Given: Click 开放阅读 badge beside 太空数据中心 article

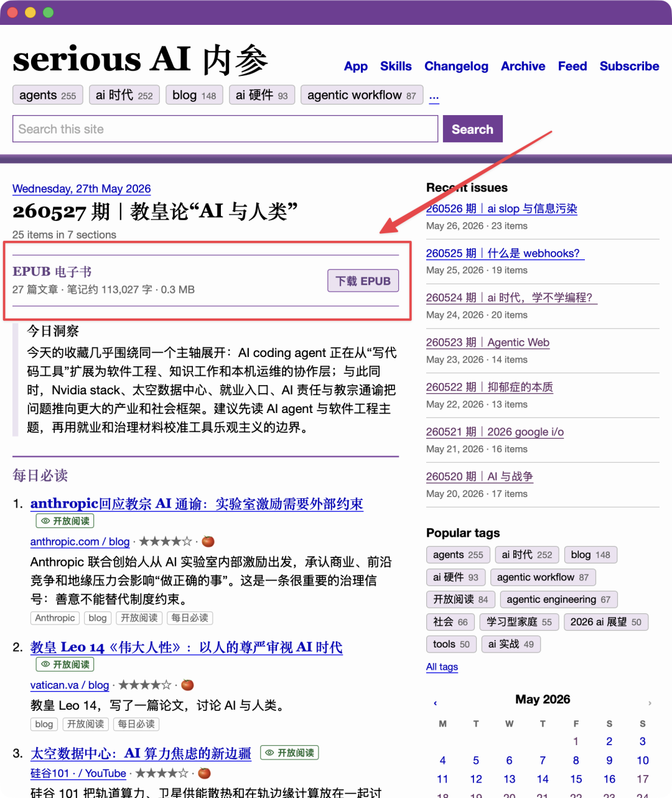Looking at the screenshot, I should (289, 753).
